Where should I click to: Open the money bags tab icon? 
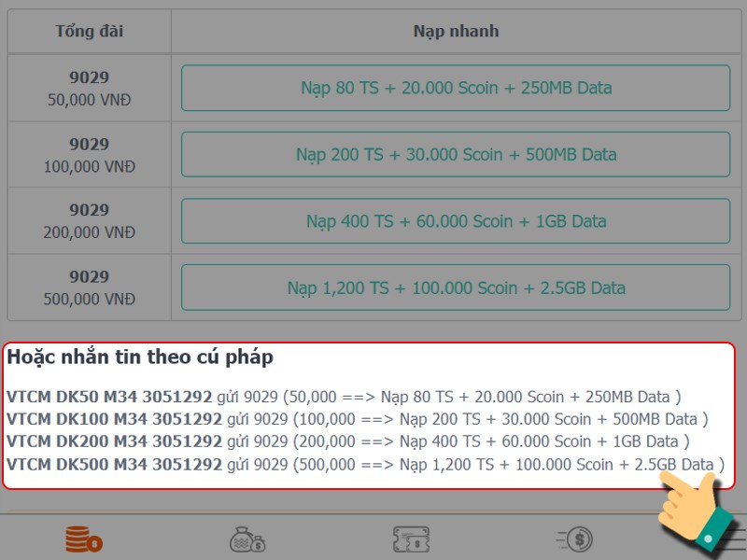[x=247, y=539]
